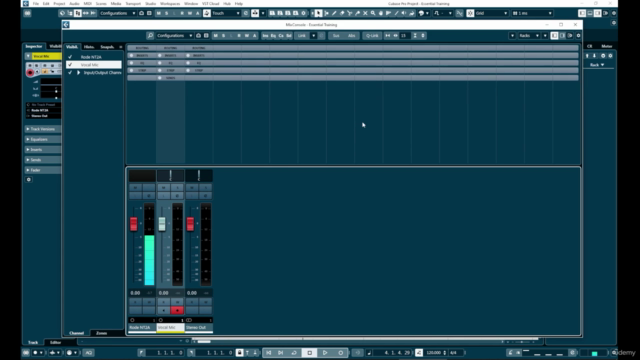Click the transport Play button
The image size is (640, 360).
(325, 353)
